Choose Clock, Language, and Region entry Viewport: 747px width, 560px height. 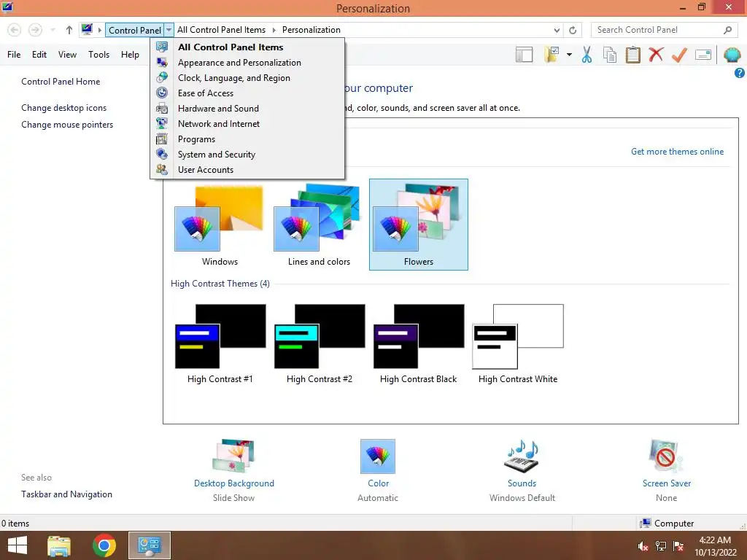click(x=247, y=77)
